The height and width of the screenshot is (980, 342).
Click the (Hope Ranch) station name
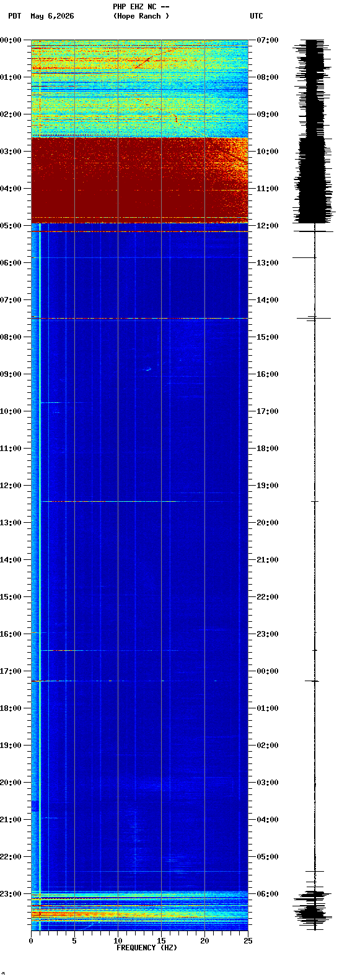click(141, 16)
